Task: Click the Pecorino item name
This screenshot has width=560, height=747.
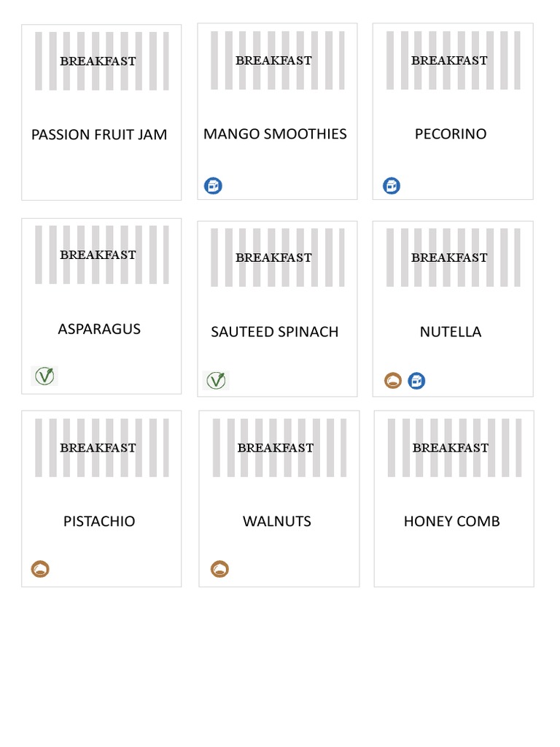Action: [x=451, y=134]
